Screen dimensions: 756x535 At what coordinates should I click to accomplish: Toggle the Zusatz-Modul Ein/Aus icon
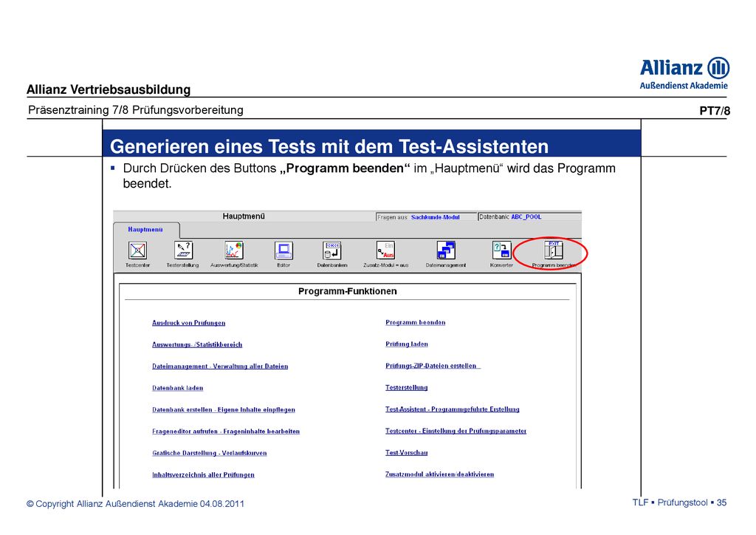pyautogui.click(x=385, y=251)
